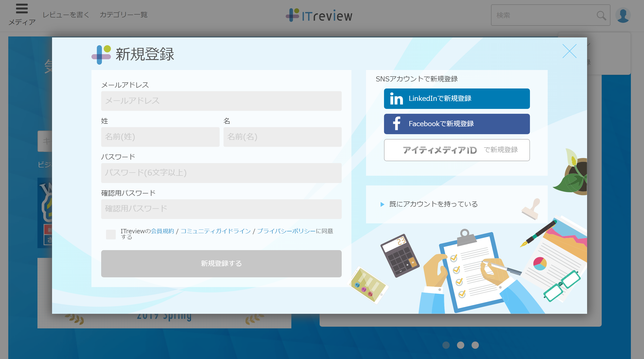Select the second carousel dot
This screenshot has height=359, width=644.
pyautogui.click(x=460, y=345)
